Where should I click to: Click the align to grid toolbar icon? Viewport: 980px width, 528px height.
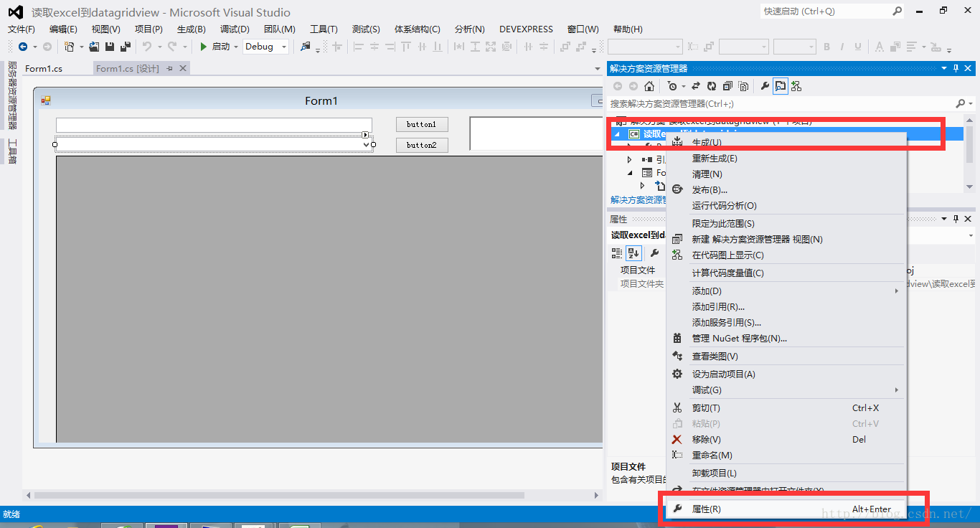click(336, 47)
